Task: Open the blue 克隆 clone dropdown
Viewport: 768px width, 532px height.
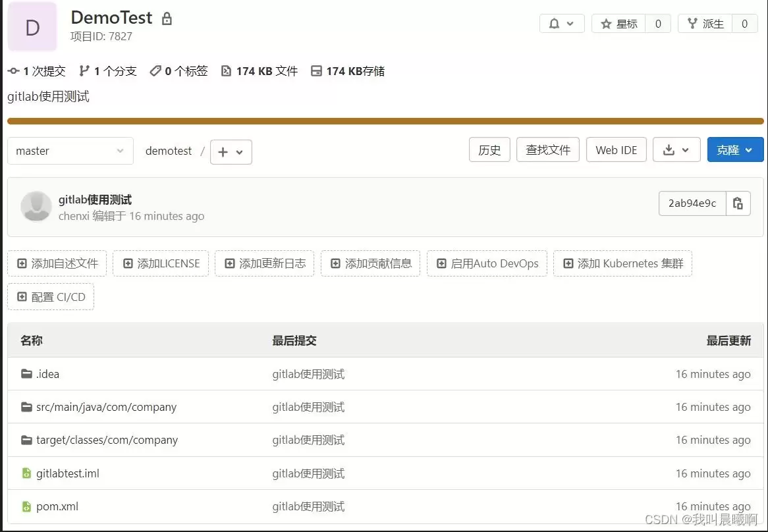Action: coord(735,149)
